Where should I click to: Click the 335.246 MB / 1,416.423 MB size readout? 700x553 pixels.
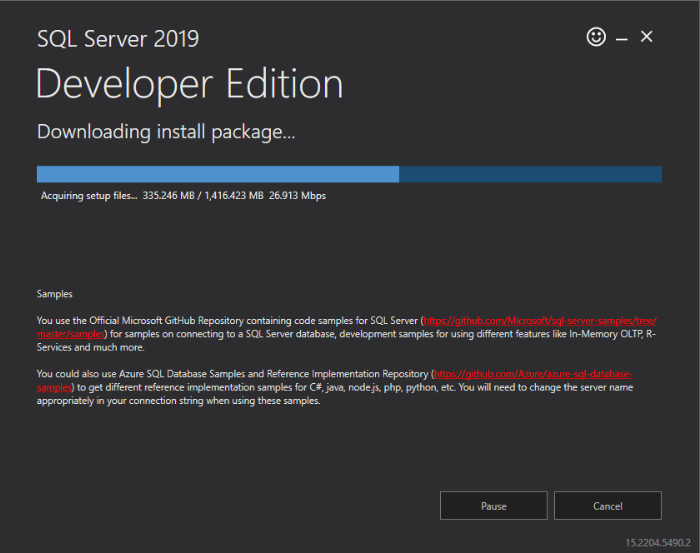click(x=203, y=195)
